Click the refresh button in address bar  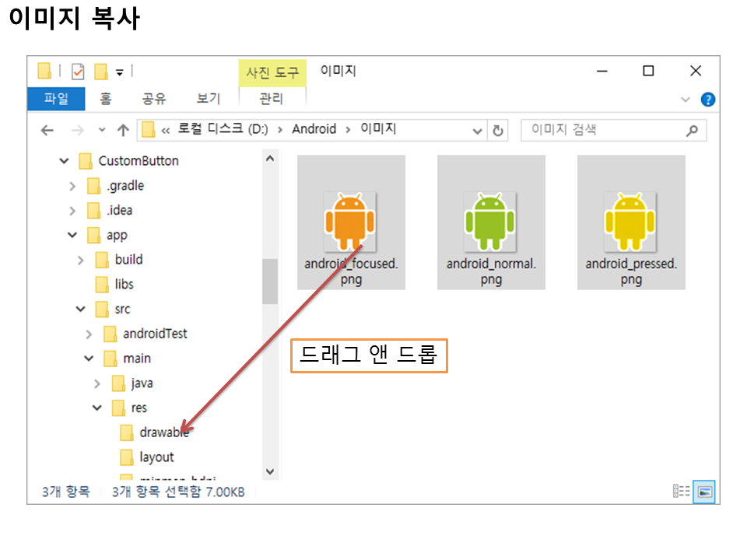[x=498, y=131]
